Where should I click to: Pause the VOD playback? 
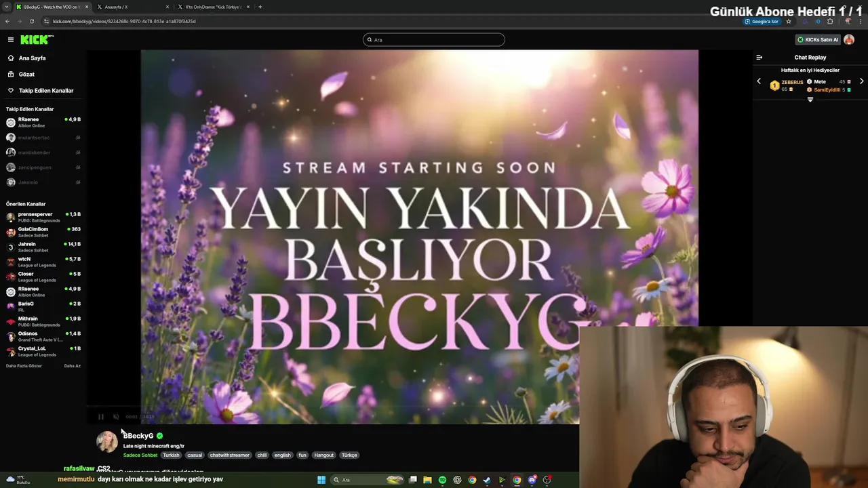101,417
